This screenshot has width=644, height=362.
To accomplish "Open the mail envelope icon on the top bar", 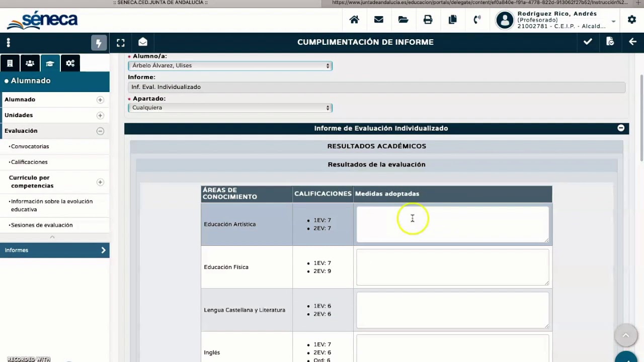I will pos(378,19).
